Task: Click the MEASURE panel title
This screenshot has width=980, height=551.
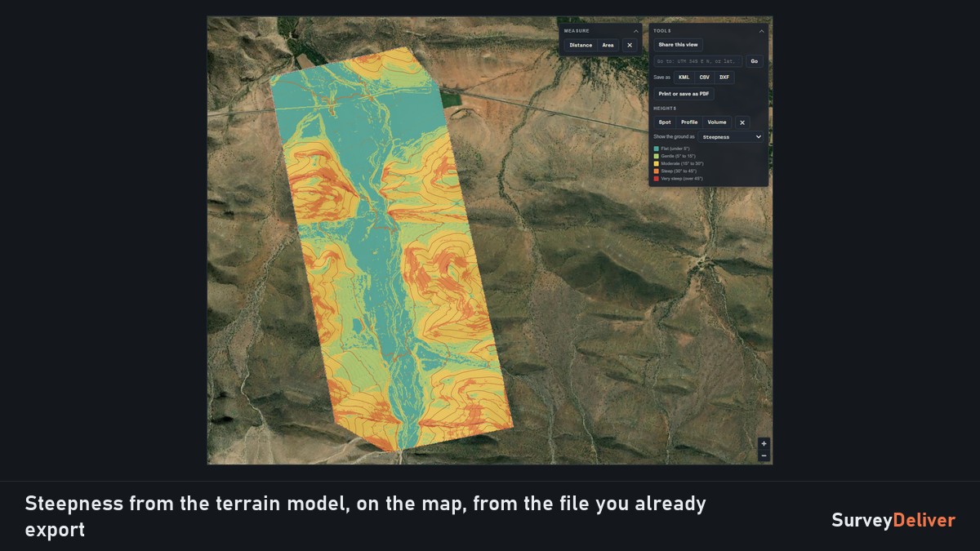Action: pos(577,31)
